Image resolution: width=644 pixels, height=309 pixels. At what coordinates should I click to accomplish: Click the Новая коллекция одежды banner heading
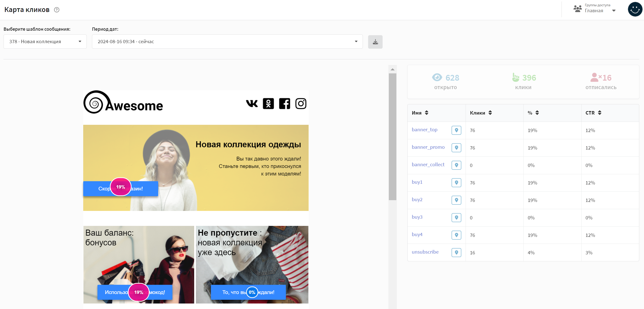248,144
